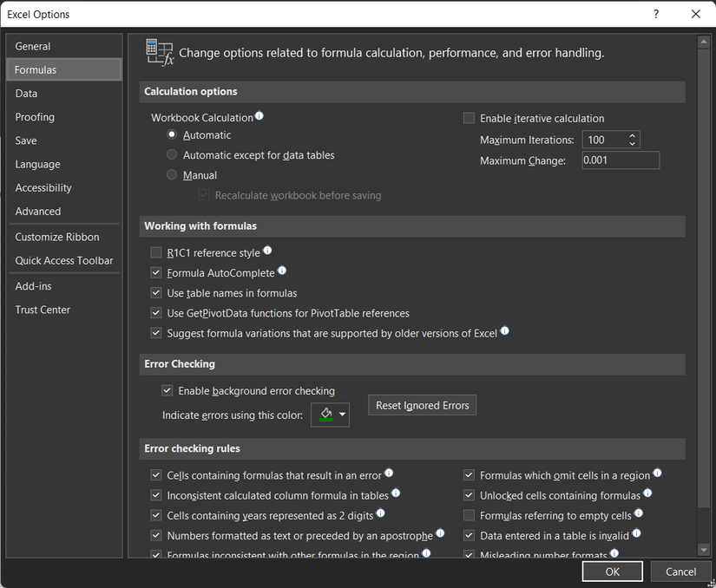The height and width of the screenshot is (588, 716).
Task: Click the scrollbar down arrow
Action: [x=703, y=550]
